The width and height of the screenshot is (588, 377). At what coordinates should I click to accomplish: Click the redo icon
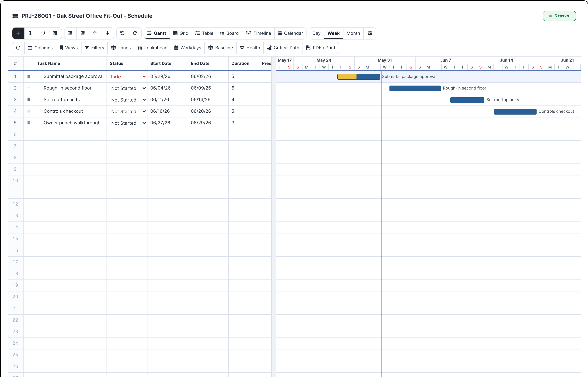point(135,33)
